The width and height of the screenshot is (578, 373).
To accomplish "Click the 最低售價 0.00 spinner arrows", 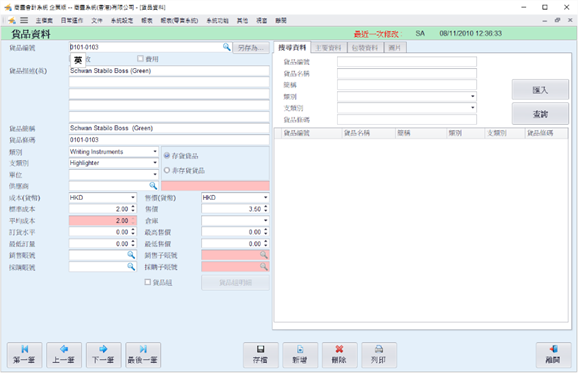I will point(266,243).
